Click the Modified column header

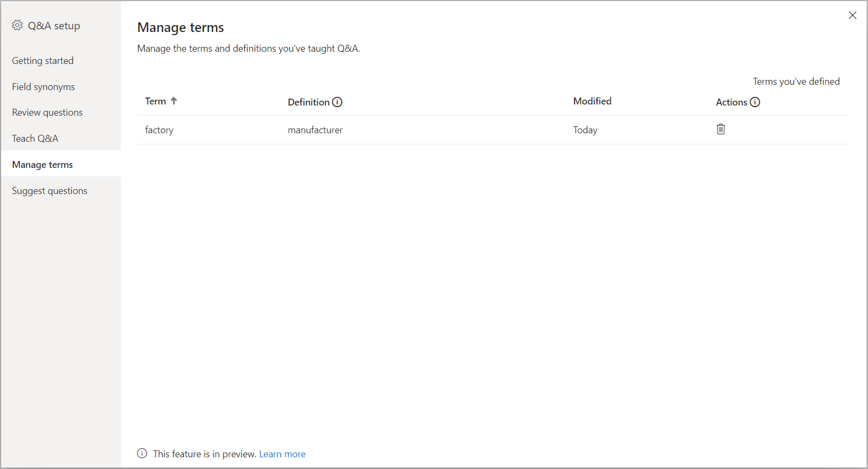click(x=592, y=101)
